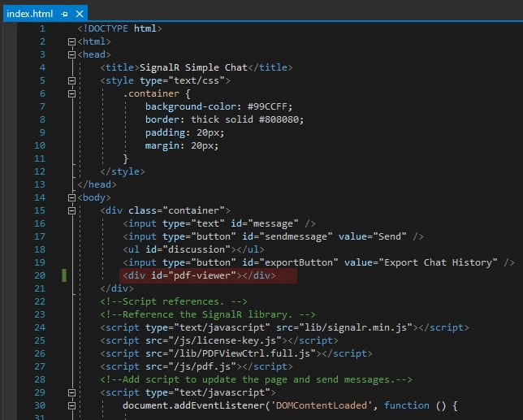Click the type="text/css" attribute on line 5
The width and height of the screenshot is (523, 420).
click(x=182, y=80)
